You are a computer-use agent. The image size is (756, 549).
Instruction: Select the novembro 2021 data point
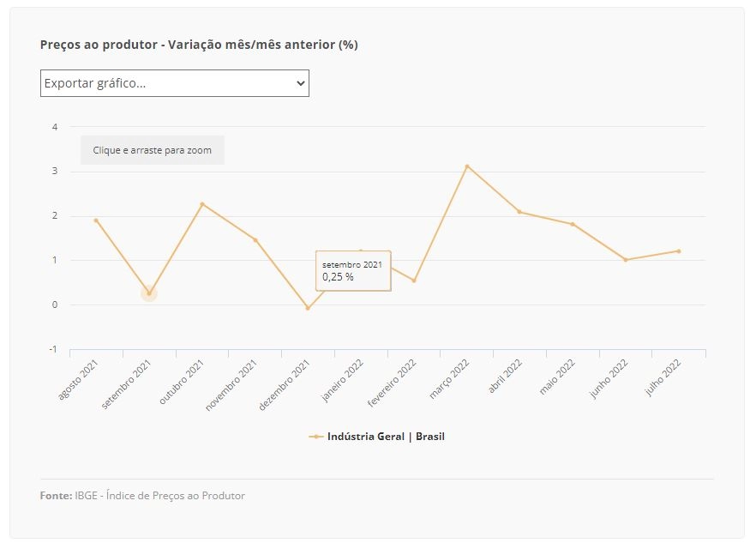pyautogui.click(x=255, y=240)
